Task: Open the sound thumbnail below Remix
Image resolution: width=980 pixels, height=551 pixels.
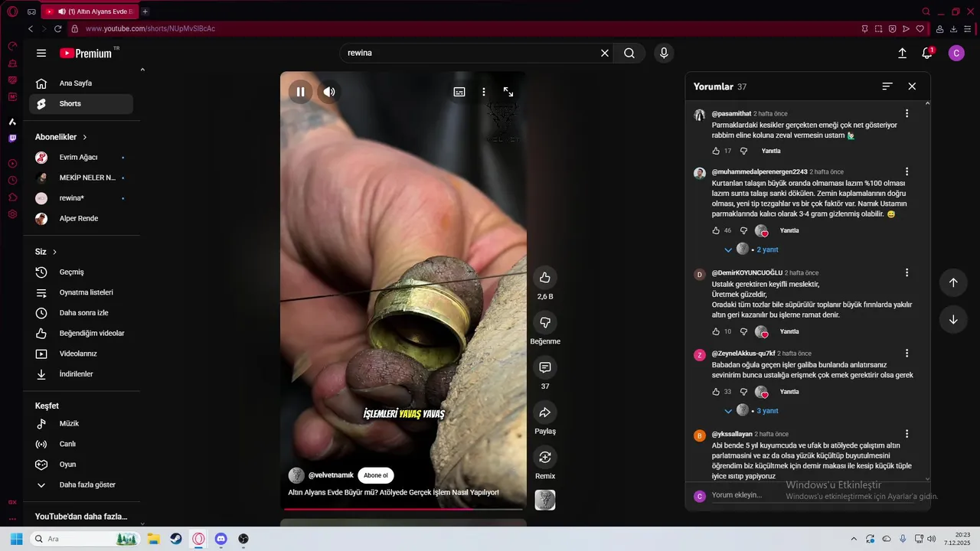Action: point(545,500)
